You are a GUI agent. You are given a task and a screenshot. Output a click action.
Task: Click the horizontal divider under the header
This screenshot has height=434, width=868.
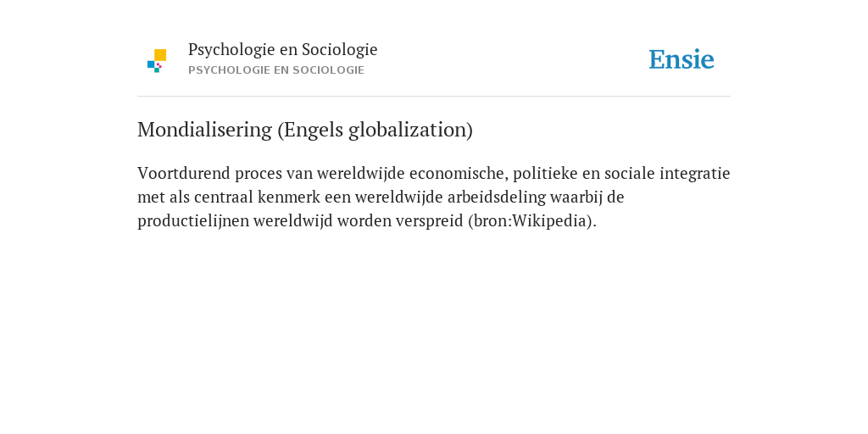click(434, 97)
